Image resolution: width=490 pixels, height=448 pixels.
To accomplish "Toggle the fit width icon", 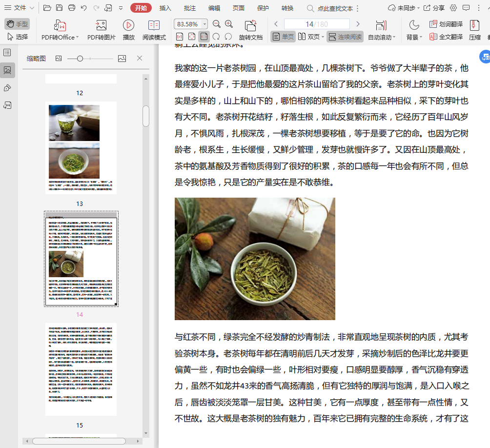I will pyautogui.click(x=204, y=37).
